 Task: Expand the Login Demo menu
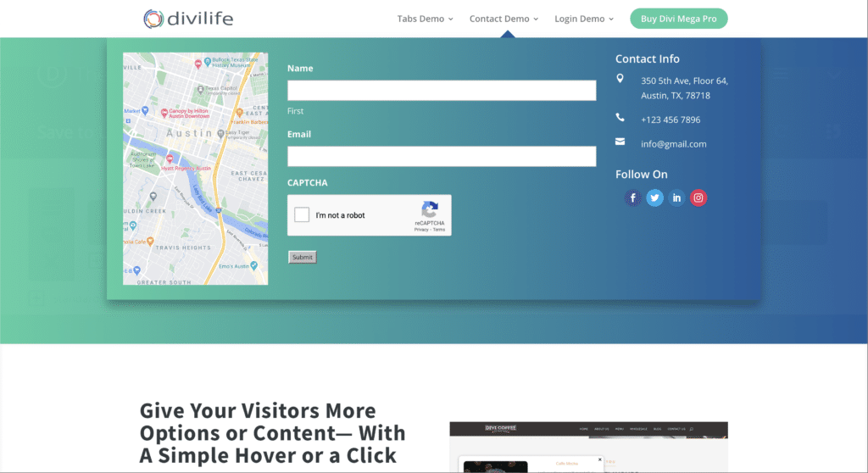tap(585, 19)
